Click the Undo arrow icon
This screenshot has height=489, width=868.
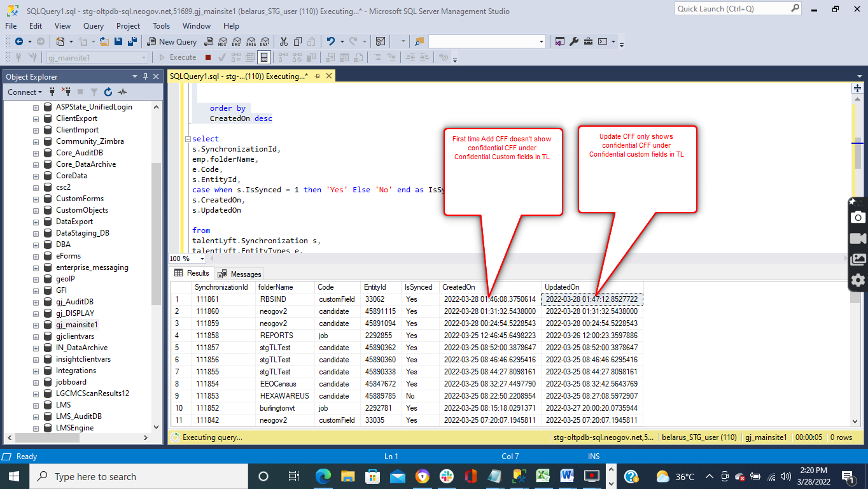point(330,41)
